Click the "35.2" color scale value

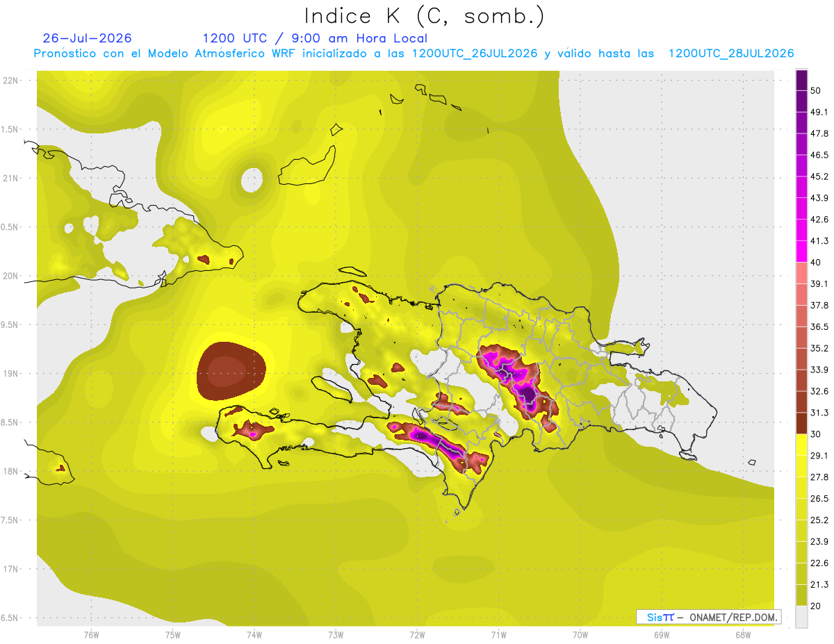coord(820,348)
